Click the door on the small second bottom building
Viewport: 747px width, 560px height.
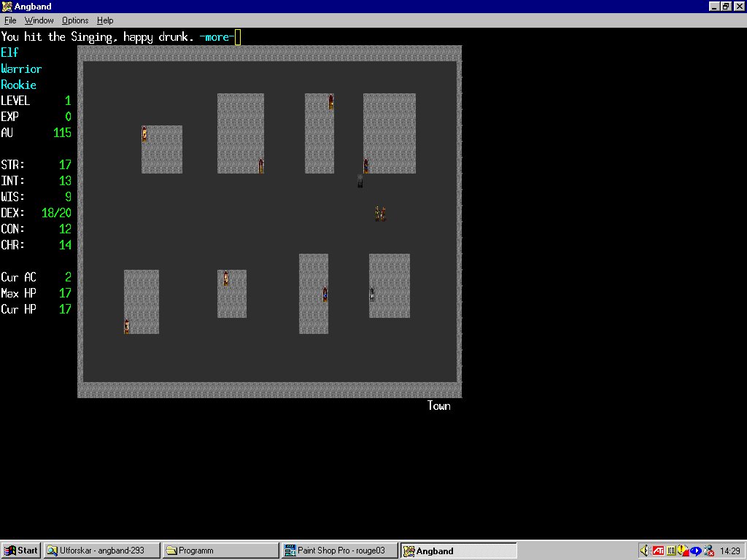click(226, 278)
